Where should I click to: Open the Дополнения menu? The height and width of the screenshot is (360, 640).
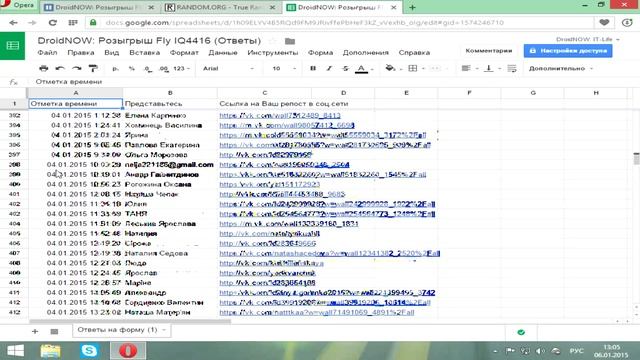tap(366, 53)
